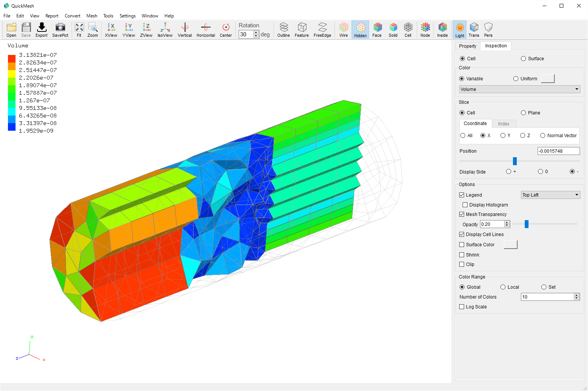
Task: Open the View menu
Action: point(34,16)
